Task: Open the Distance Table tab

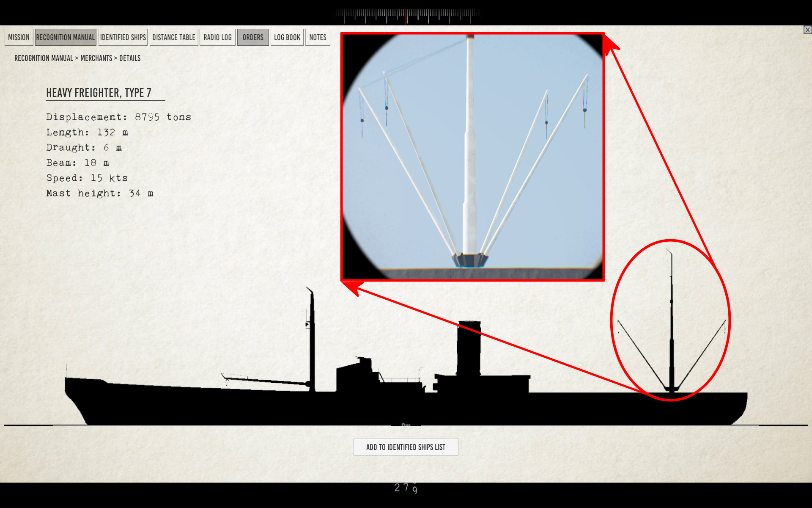Action: pyautogui.click(x=173, y=37)
